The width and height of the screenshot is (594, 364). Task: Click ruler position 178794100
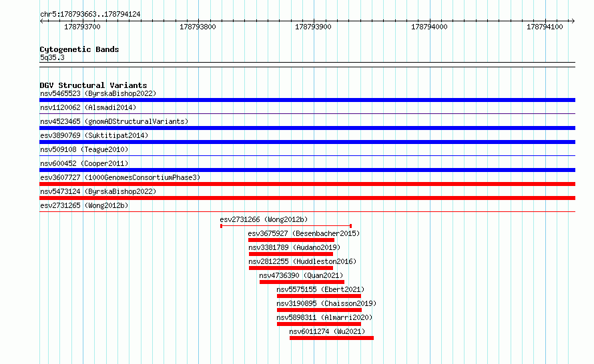(x=545, y=27)
